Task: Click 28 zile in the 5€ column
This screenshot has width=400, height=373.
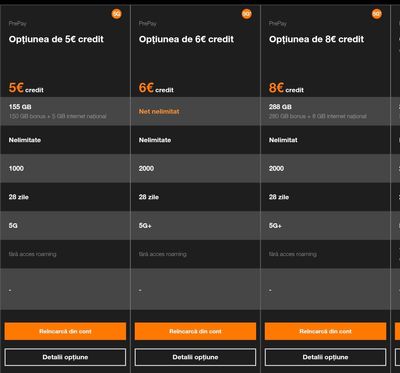Action: [x=19, y=197]
